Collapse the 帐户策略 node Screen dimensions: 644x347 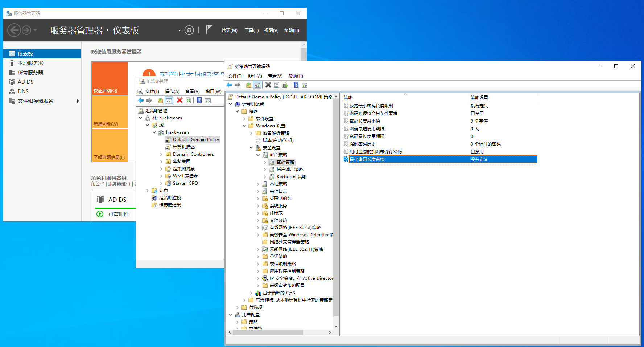point(258,155)
